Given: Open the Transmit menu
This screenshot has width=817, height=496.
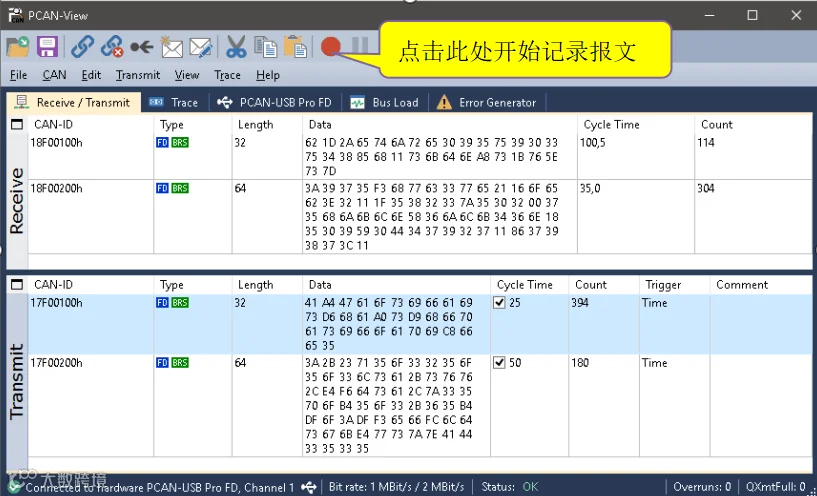Looking at the screenshot, I should 138,75.
